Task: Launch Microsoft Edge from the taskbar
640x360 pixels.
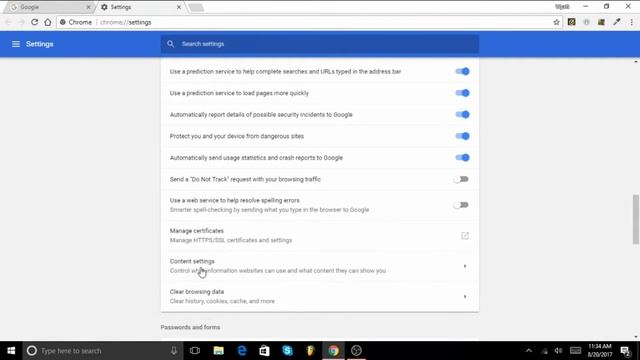Action: point(242,351)
